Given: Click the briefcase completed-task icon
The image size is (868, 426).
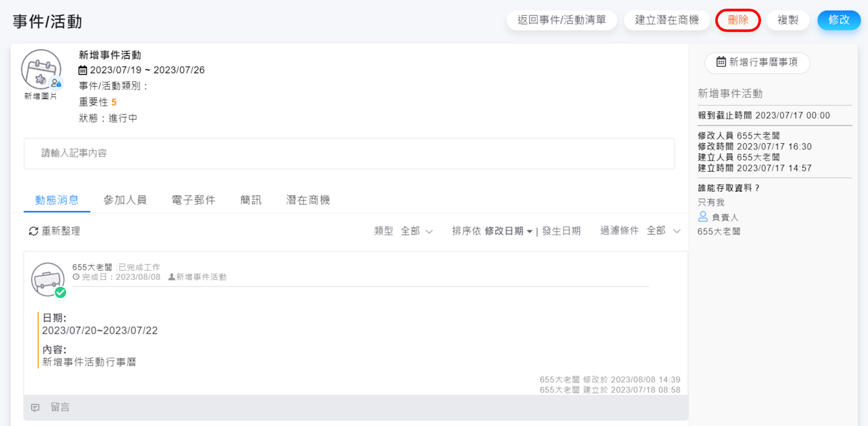Looking at the screenshot, I should click(47, 279).
